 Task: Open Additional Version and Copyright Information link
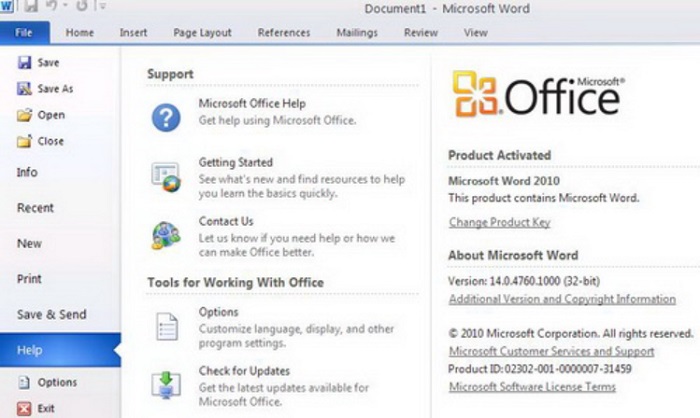click(562, 299)
